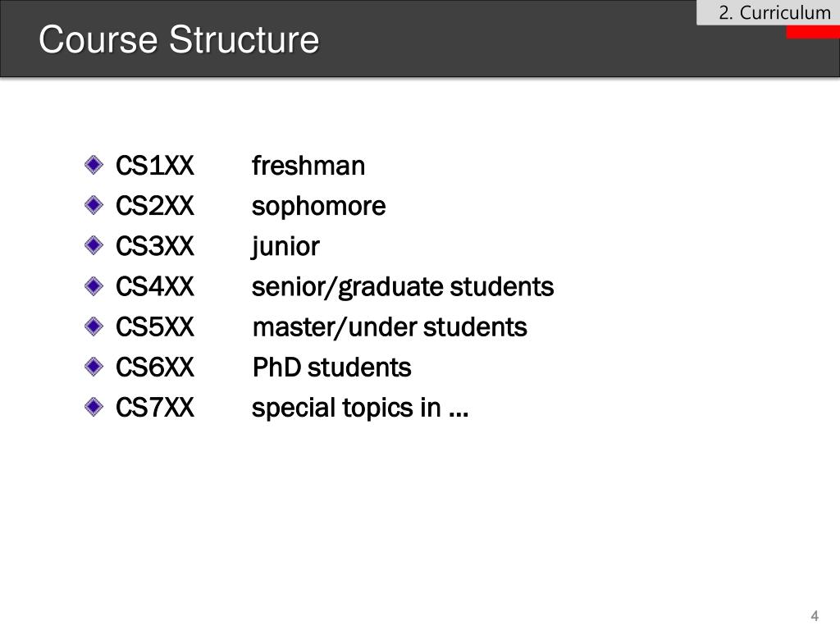
Task: Click the slide page number 4
Action: pos(815,615)
